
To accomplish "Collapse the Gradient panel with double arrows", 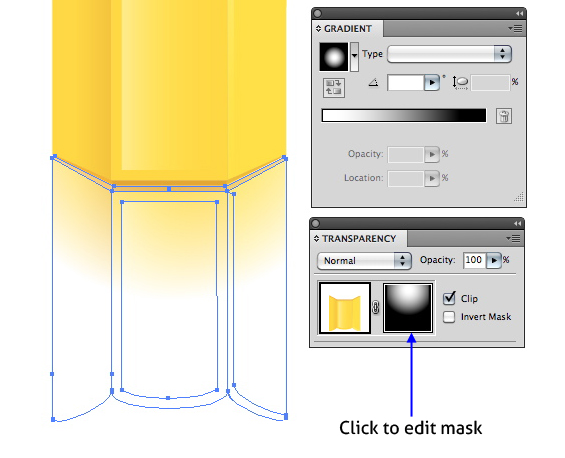I will tap(519, 13).
